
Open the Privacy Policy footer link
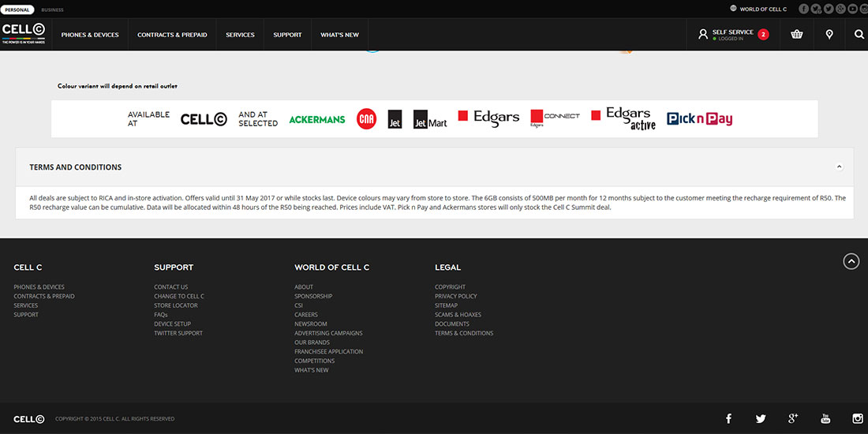455,296
